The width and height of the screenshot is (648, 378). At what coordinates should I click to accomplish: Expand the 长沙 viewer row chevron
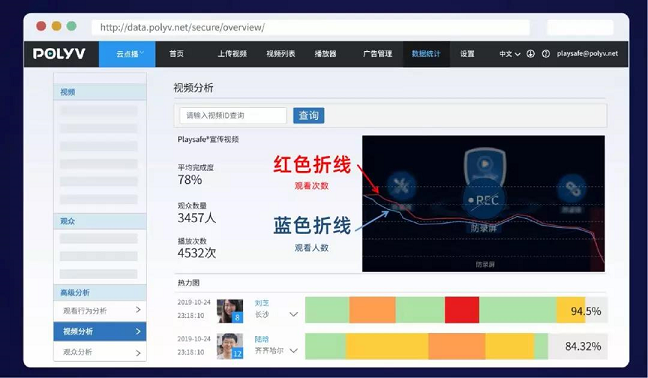293,314
